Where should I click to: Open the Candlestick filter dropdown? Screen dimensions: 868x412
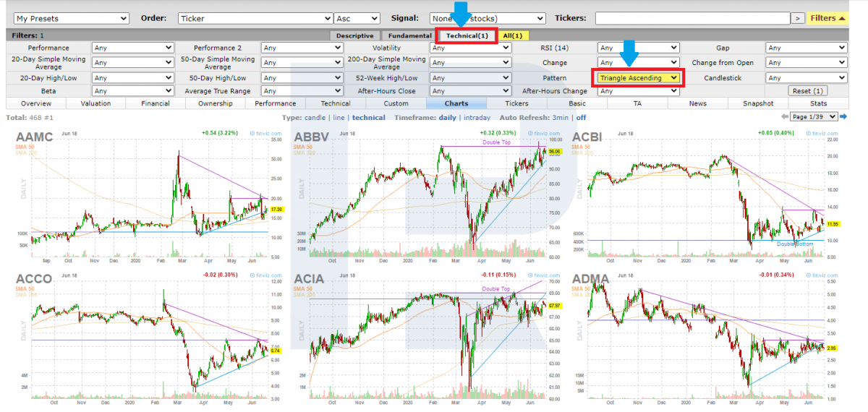pyautogui.click(x=806, y=77)
